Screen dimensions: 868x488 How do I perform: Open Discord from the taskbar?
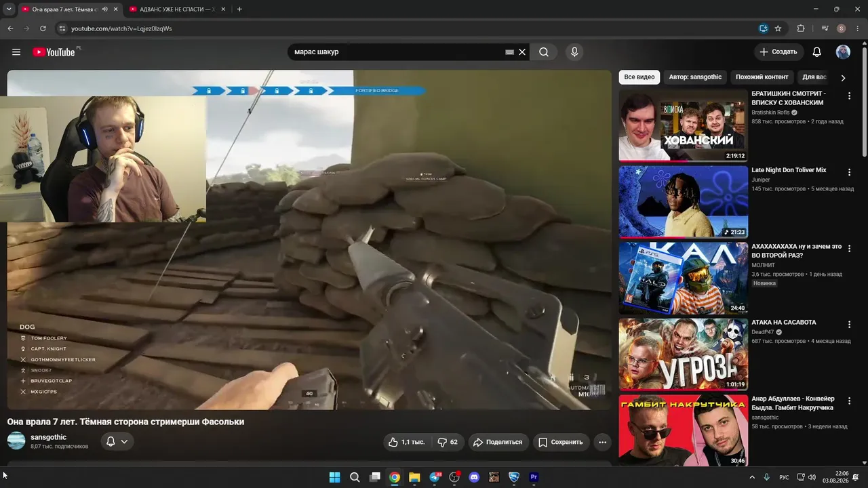point(474,477)
